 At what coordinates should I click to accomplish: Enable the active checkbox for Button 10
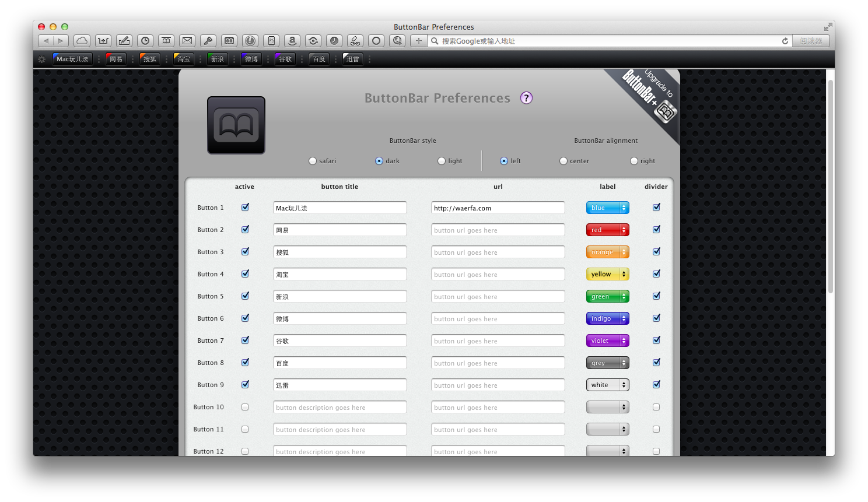[245, 407]
